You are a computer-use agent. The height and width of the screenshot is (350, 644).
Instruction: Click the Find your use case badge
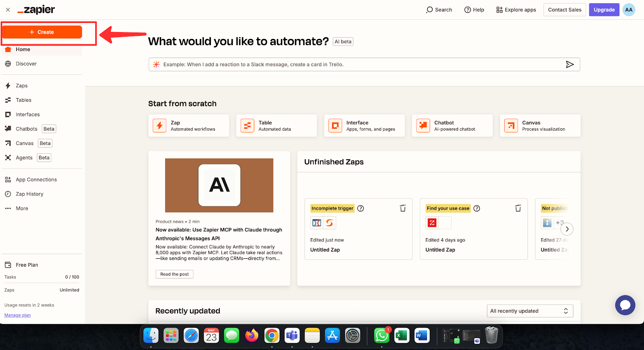pyautogui.click(x=448, y=208)
